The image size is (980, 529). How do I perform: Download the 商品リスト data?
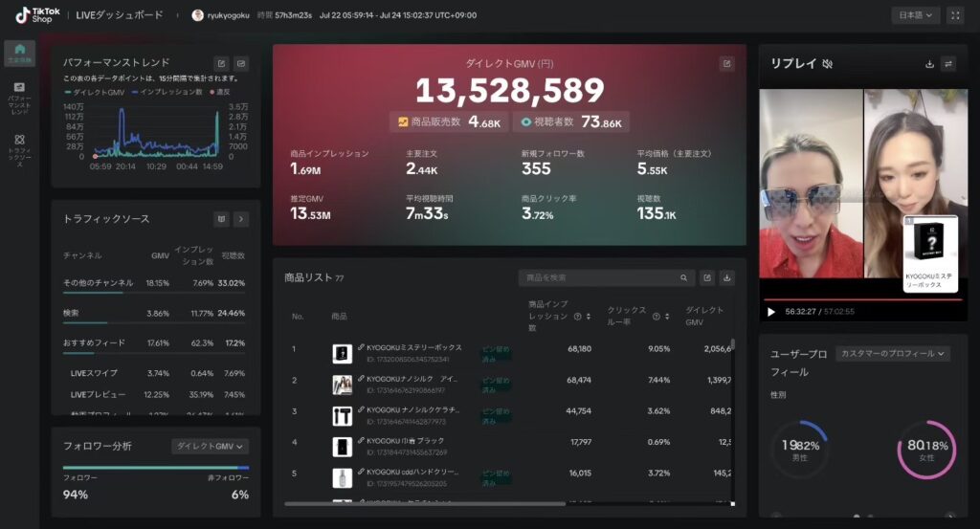[727, 278]
